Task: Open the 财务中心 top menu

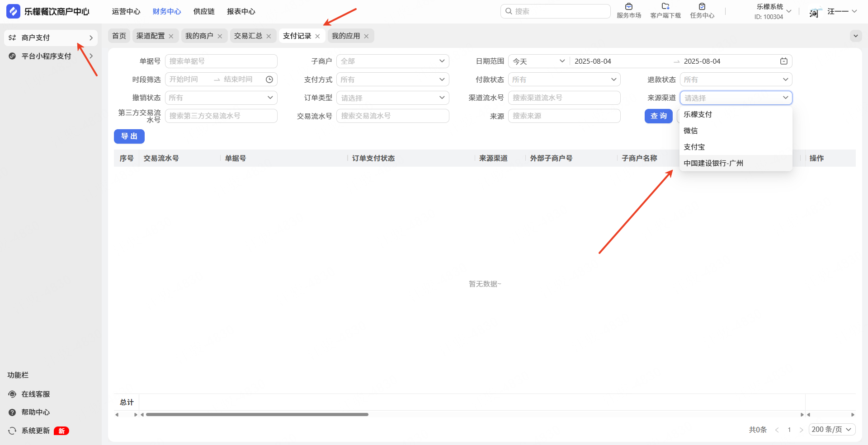Action: [x=167, y=11]
